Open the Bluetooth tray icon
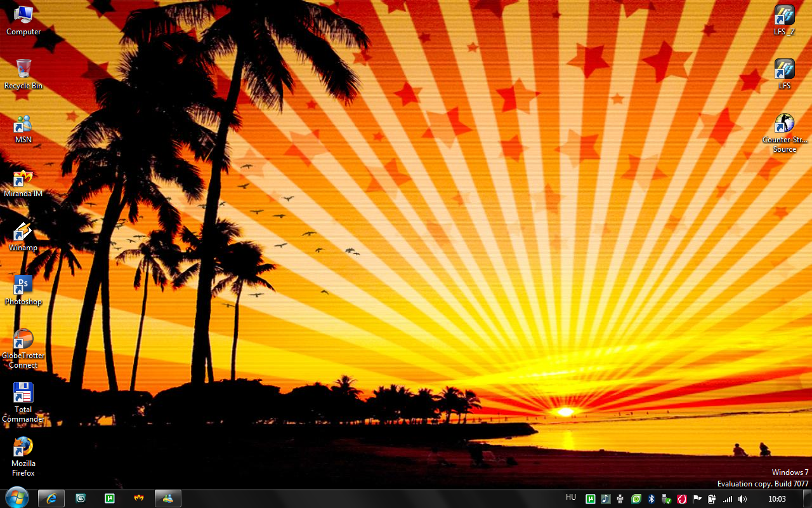Image resolution: width=812 pixels, height=508 pixels. pos(652,499)
